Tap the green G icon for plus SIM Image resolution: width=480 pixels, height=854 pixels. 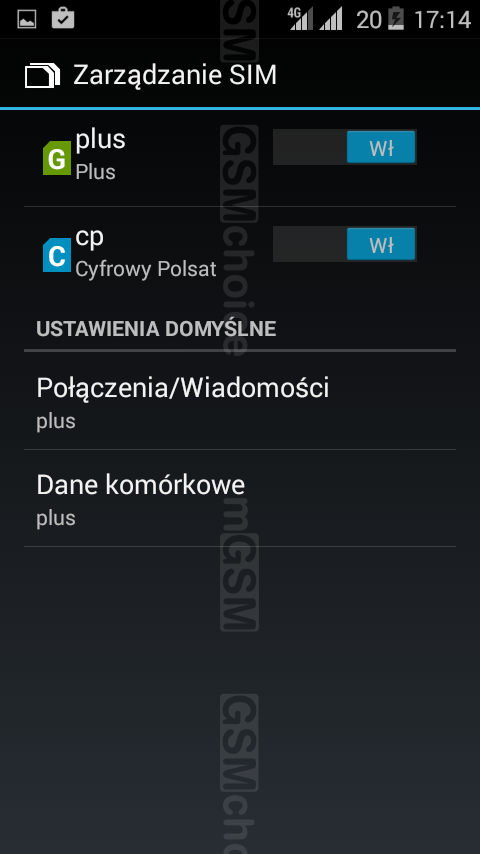57,158
